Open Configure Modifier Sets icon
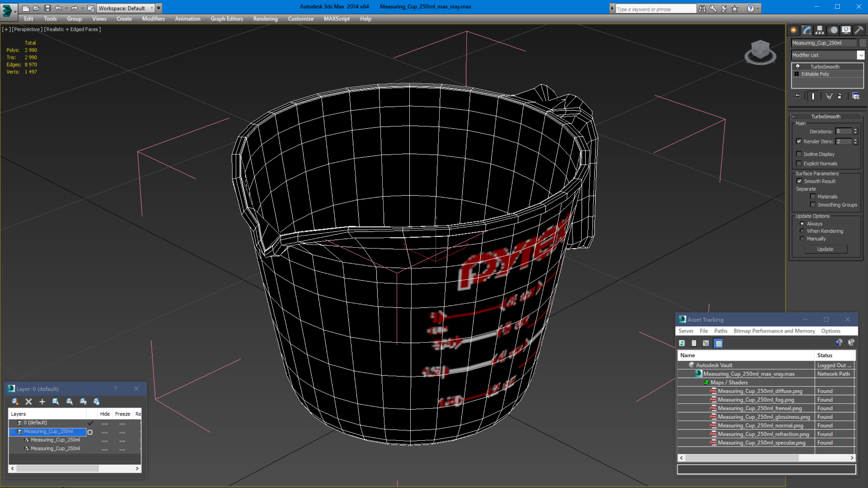 coord(856,96)
